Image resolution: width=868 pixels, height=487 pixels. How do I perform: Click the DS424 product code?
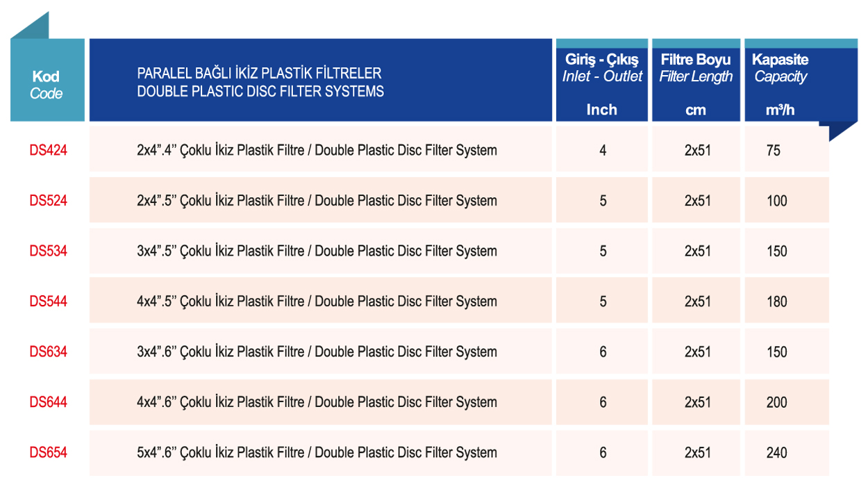tap(48, 150)
